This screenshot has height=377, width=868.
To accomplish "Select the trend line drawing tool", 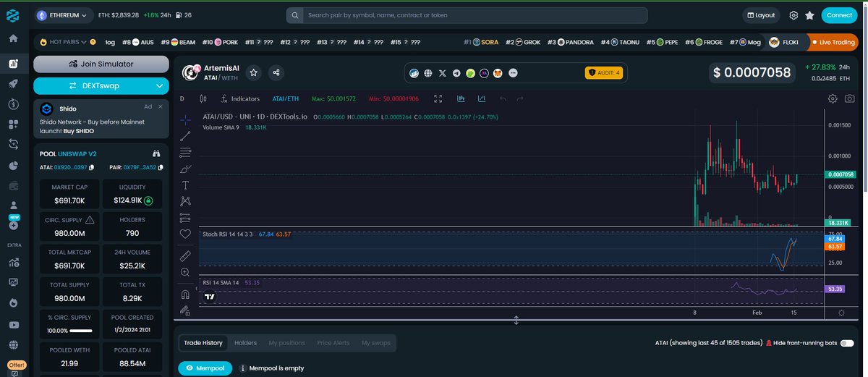I will (185, 135).
